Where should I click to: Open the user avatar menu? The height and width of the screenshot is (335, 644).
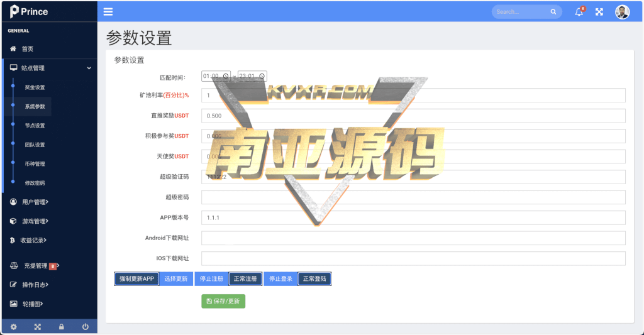pyautogui.click(x=622, y=12)
